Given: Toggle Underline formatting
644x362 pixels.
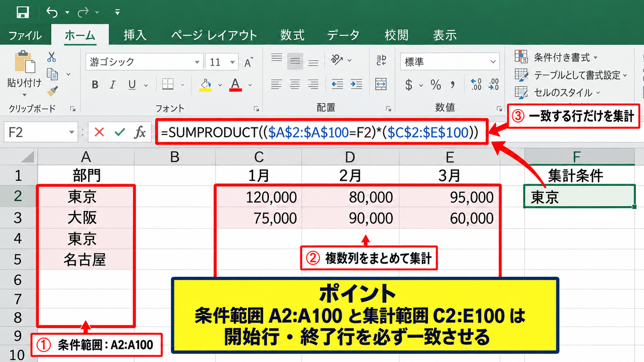Looking at the screenshot, I should tap(132, 85).
